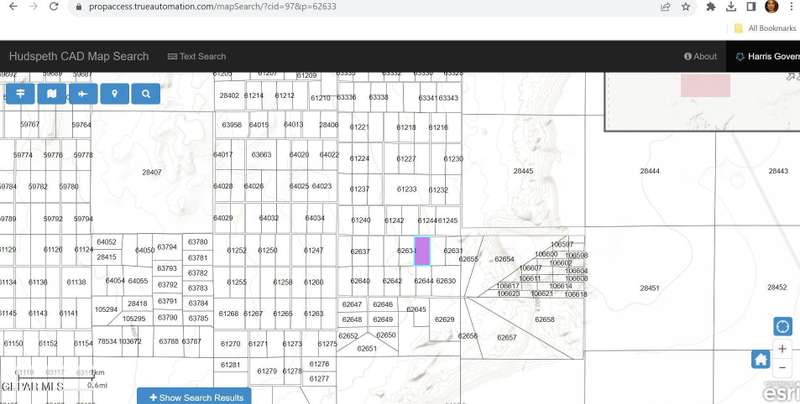The image size is (800, 404).
Task: Open Chrome three-dot menu
Action: tap(790, 6)
